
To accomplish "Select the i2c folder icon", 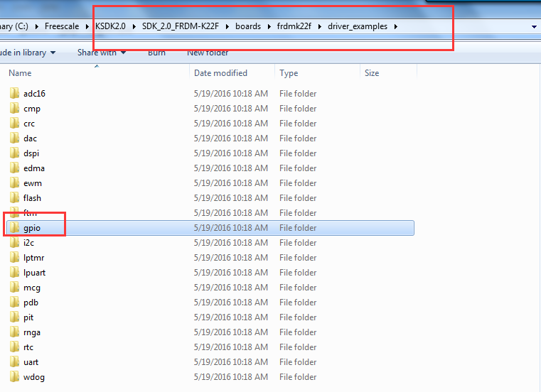I will point(14,243).
